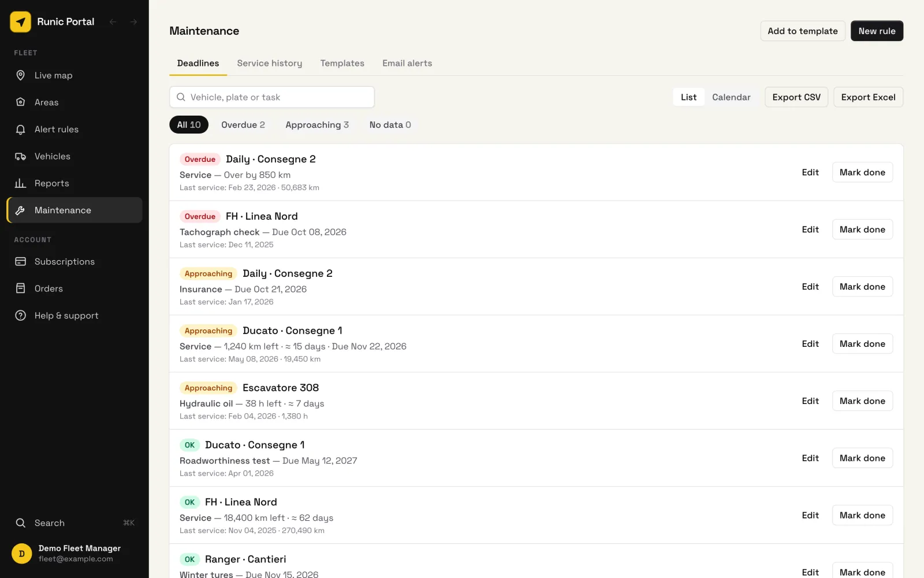This screenshot has height=578, width=924.
Task: Click the Areas sidebar icon
Action: point(20,102)
